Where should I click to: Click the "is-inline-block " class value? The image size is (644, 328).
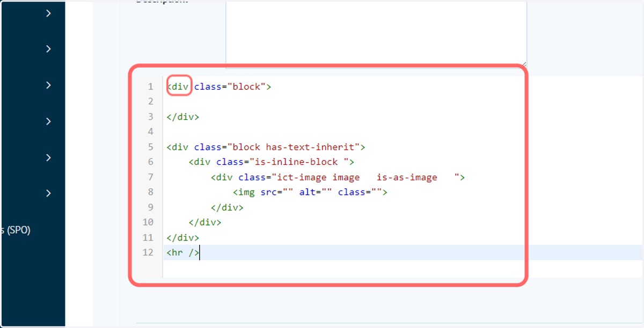tap(299, 162)
